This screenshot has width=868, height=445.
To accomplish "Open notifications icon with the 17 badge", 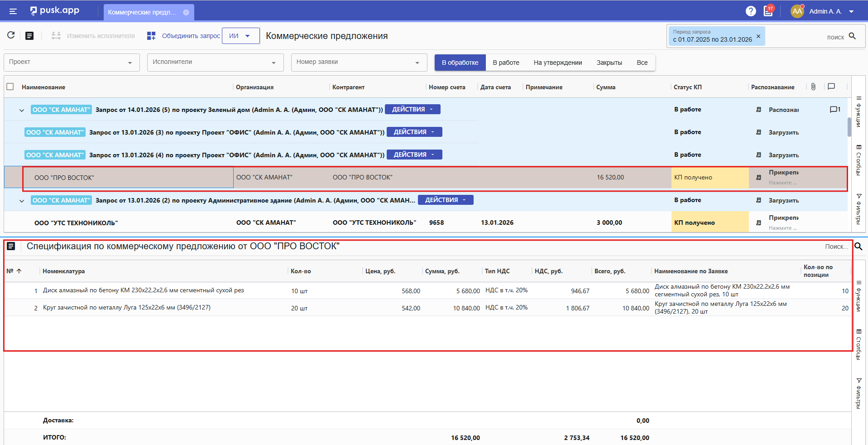I will (x=768, y=11).
